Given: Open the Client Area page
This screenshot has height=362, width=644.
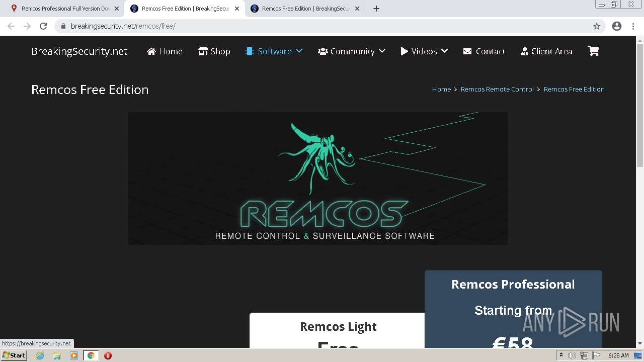Looking at the screenshot, I should click(x=547, y=51).
